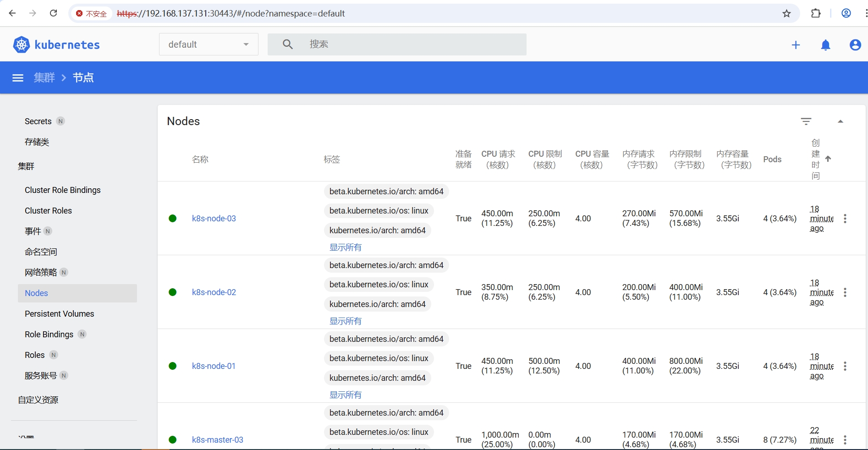
Task: Collapse the Nodes card
Action: click(x=840, y=121)
